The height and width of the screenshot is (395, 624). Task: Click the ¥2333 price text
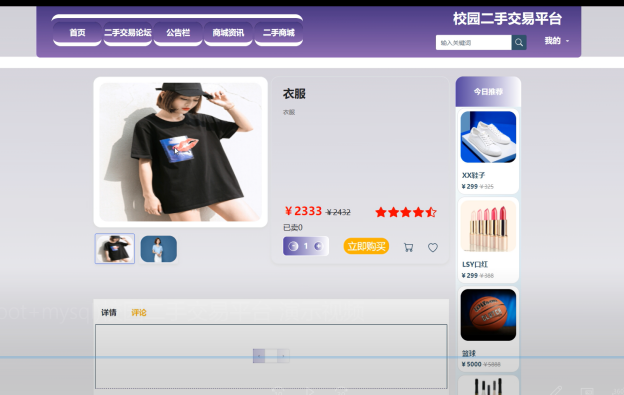pyautogui.click(x=303, y=211)
